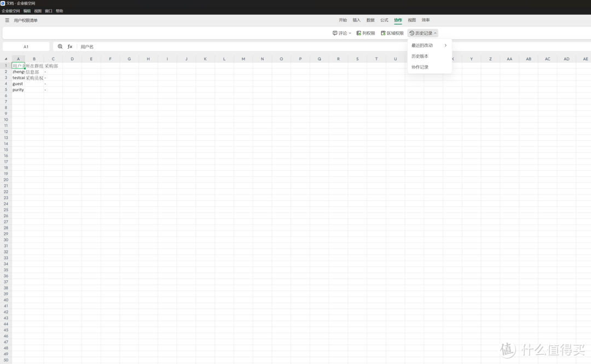Select column D header
Viewport: 591px width, 364px height.
coord(72,59)
